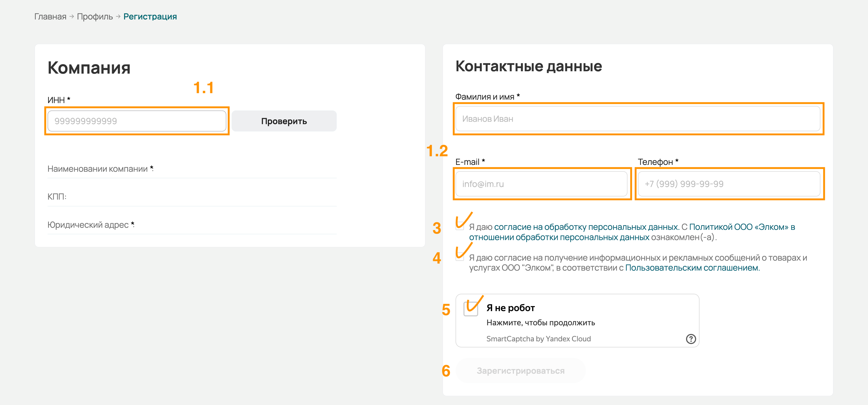Click the "SmartCaptcha by Yandex Cloud" text
The image size is (868, 405).
538,338
